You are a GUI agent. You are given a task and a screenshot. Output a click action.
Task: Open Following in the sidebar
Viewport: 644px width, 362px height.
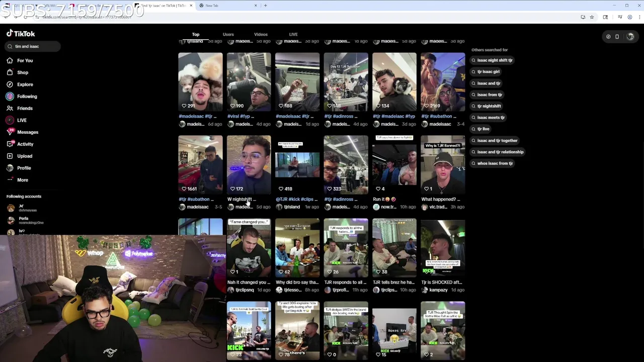(x=22, y=97)
